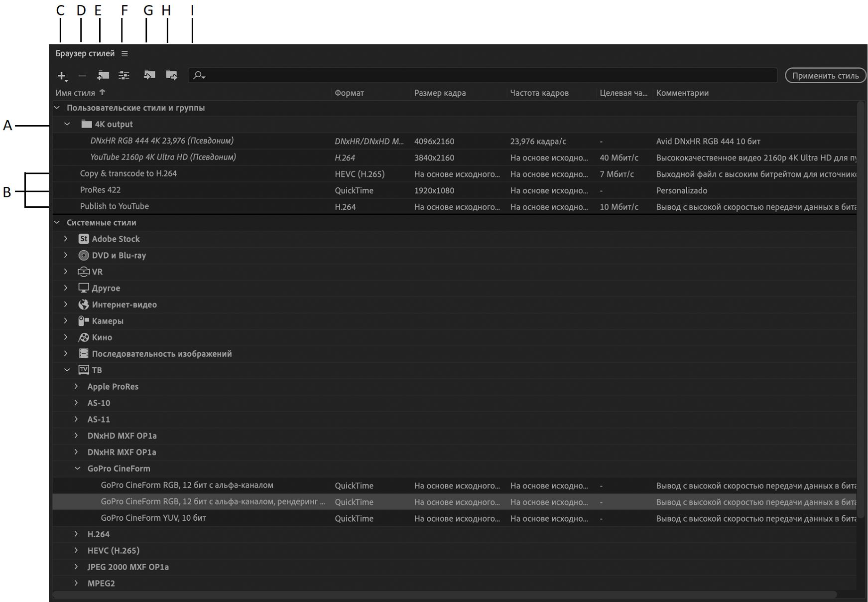The image size is (868, 602).
Task: Click the horizontal scrollbar at the bottom
Action: pos(444,595)
